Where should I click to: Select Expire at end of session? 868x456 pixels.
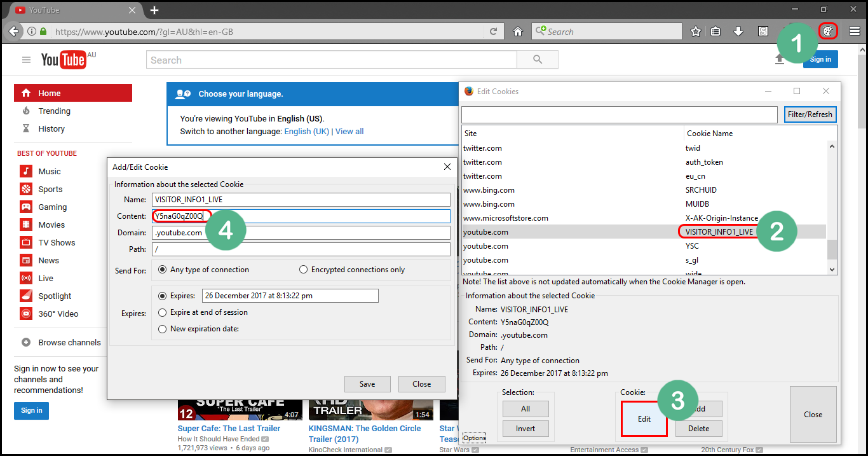[203, 312]
